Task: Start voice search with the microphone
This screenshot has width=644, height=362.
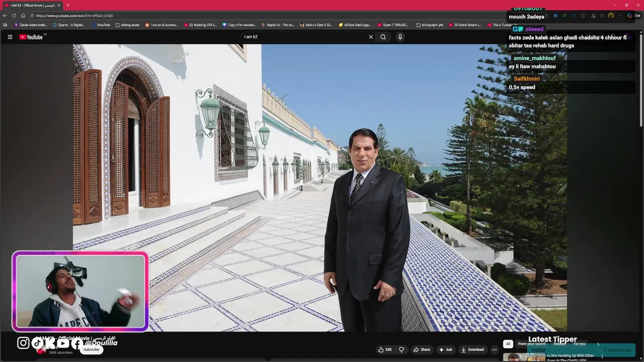Action: tap(400, 37)
